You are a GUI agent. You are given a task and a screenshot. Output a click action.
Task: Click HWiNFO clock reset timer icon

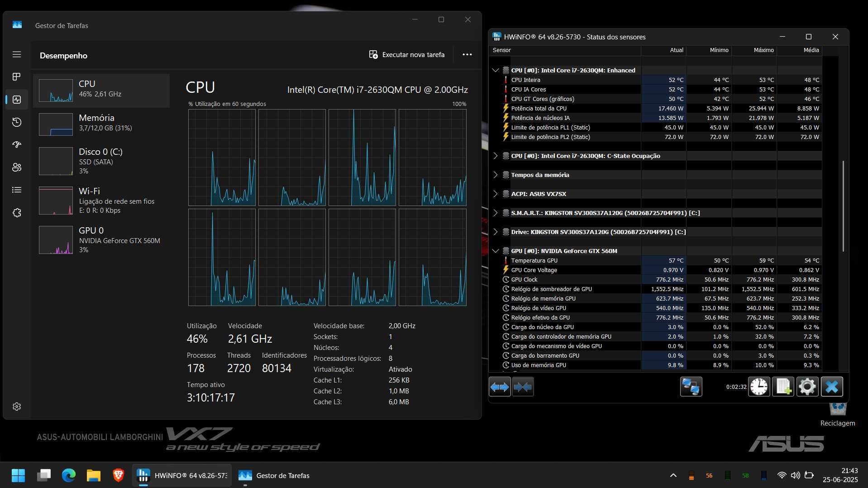coord(759,387)
